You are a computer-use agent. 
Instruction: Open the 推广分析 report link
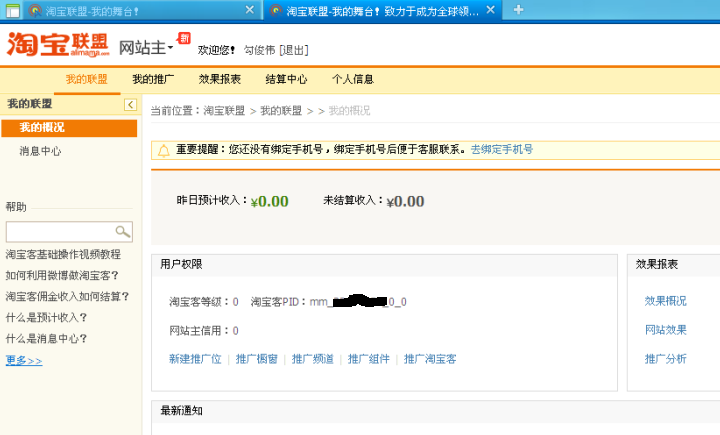tap(665, 359)
